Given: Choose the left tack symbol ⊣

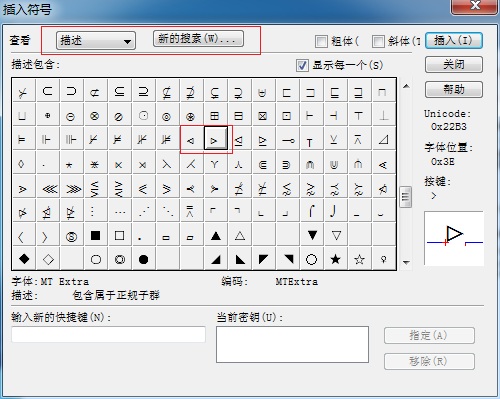Looking at the screenshot, I should point(336,115).
